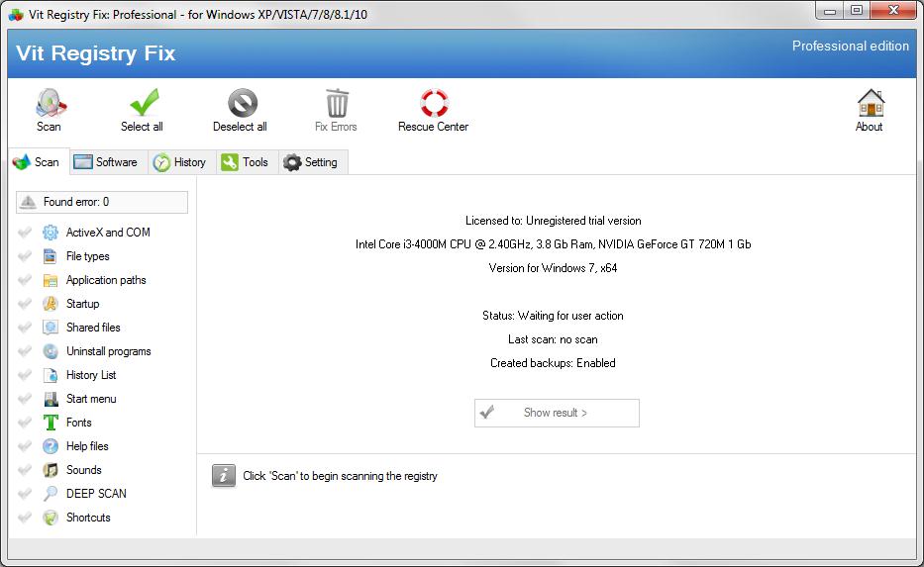
Task: Click the Shortcuts shield icon
Action: click(x=51, y=518)
